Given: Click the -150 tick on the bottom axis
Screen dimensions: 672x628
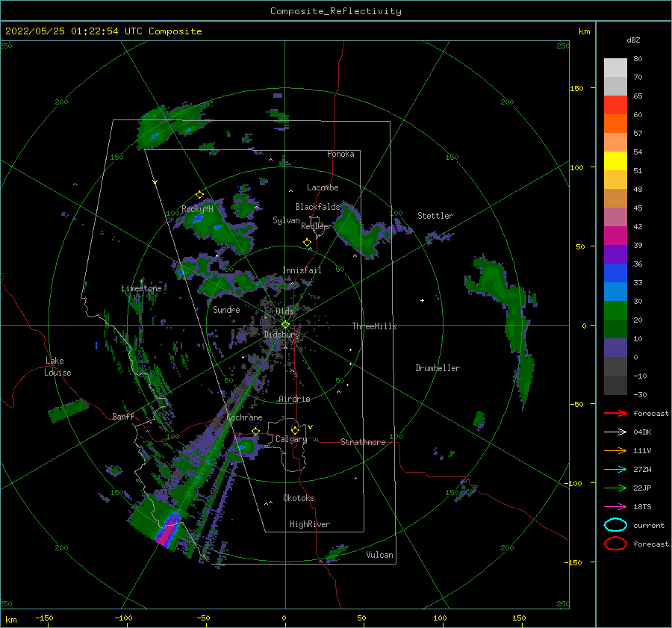Looking at the screenshot, I should [44, 618].
